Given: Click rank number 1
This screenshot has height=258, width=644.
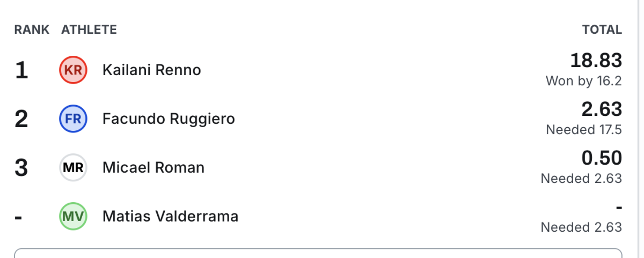Looking at the screenshot, I should pyautogui.click(x=21, y=70).
